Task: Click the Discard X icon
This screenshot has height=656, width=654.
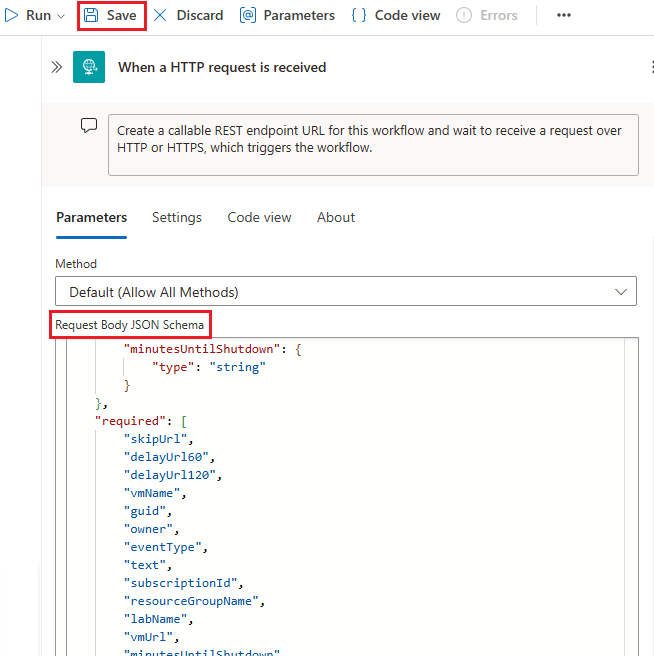Action: point(160,15)
